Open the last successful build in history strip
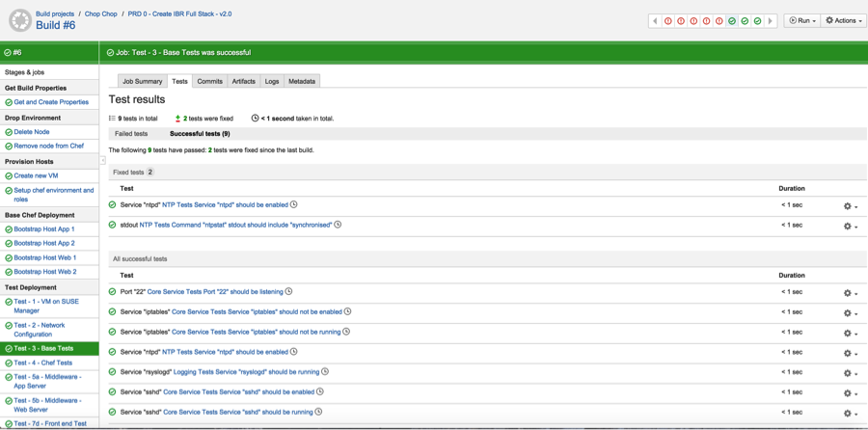868x430 pixels. (x=757, y=20)
